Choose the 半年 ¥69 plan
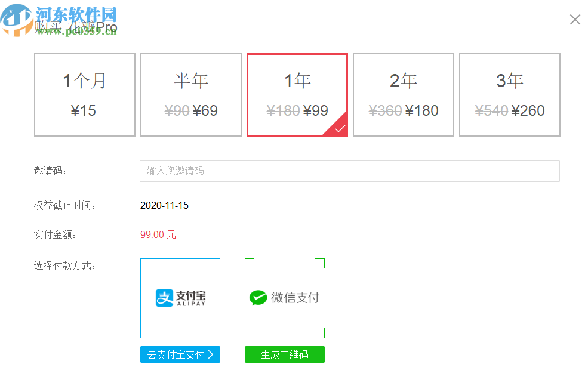Screen dimensions: 588x389 coord(191,95)
